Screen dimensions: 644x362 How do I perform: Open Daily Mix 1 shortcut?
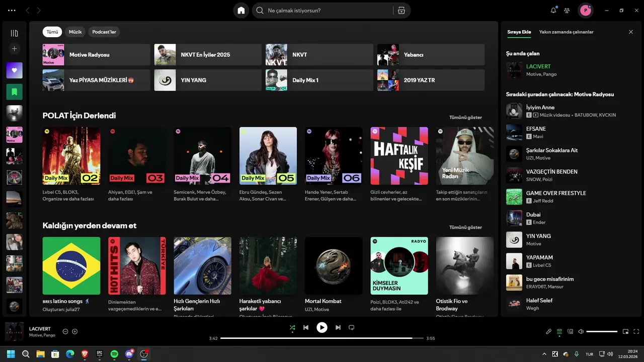pos(319,80)
